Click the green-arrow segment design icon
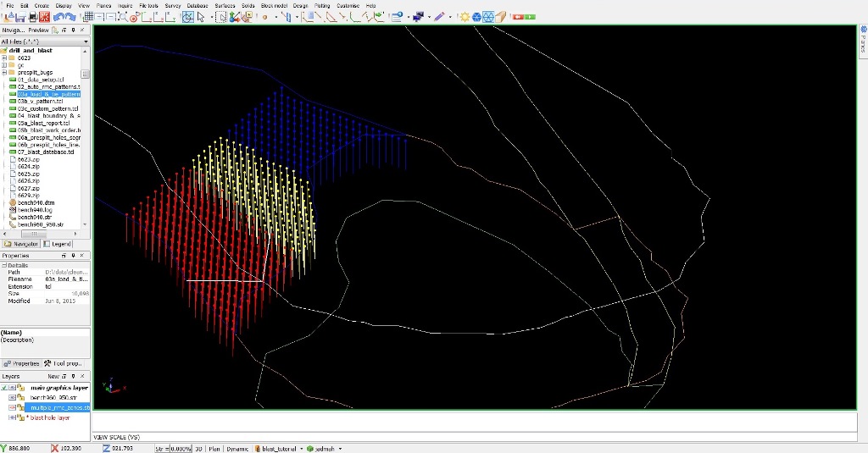This screenshot has width=868, height=453. 377,17
